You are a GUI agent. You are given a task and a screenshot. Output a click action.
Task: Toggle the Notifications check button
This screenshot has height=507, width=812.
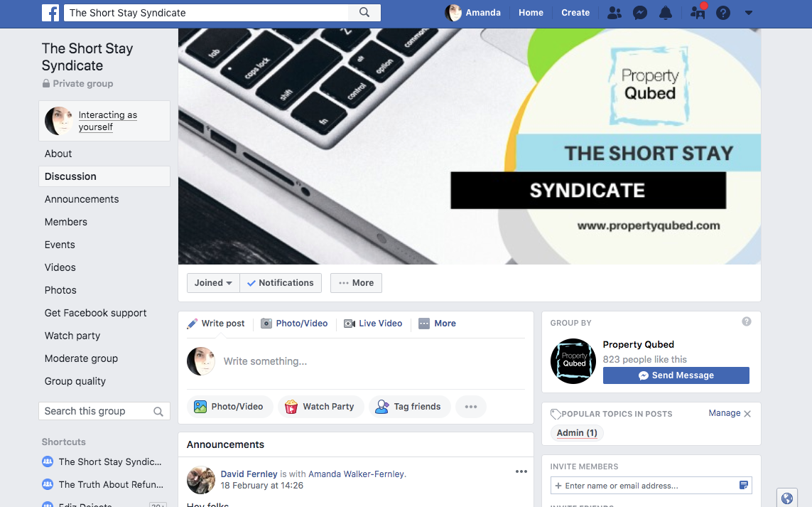pos(280,283)
